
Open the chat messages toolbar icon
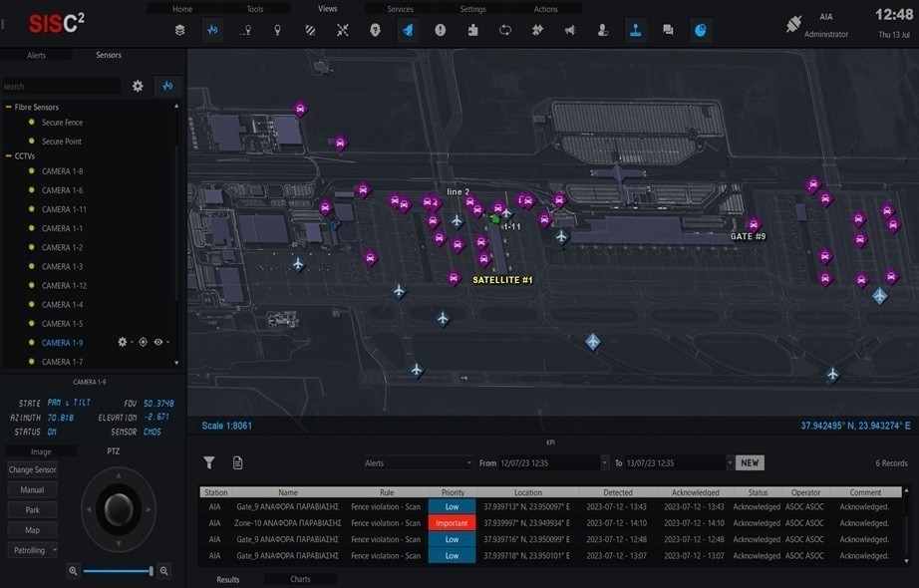pos(668,30)
